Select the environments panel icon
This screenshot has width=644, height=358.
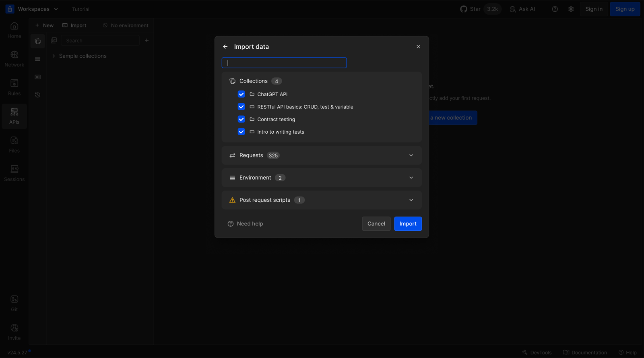(x=37, y=59)
